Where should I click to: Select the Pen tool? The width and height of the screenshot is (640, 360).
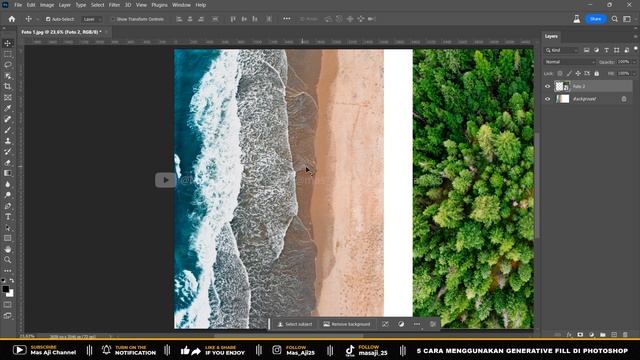(x=8, y=206)
